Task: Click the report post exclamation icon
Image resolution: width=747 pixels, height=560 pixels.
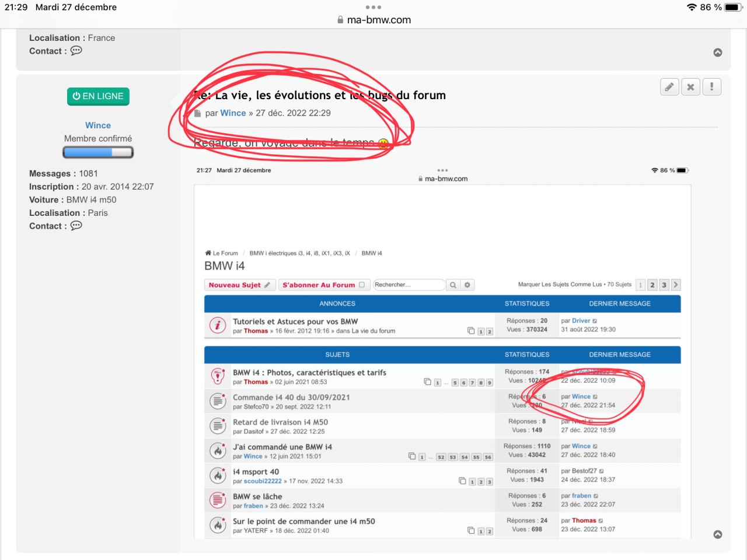Action: pyautogui.click(x=711, y=87)
